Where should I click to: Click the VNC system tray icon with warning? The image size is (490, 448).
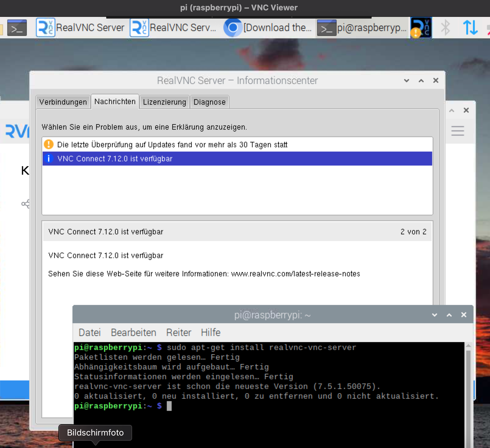tap(421, 28)
